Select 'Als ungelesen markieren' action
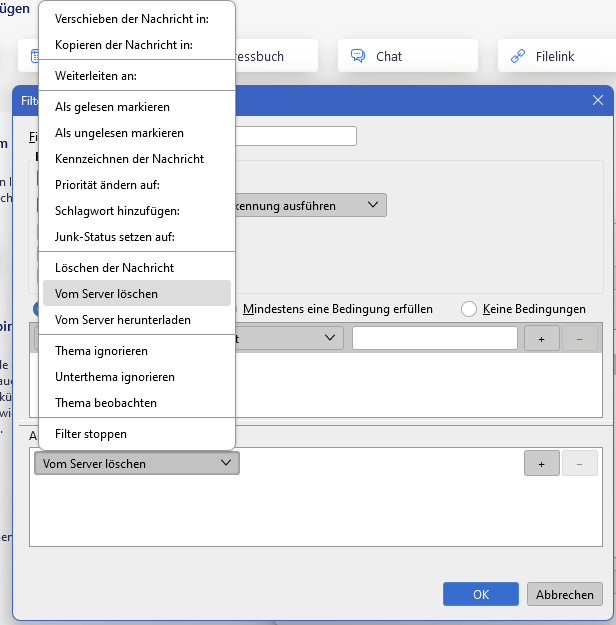 pyautogui.click(x=137, y=133)
